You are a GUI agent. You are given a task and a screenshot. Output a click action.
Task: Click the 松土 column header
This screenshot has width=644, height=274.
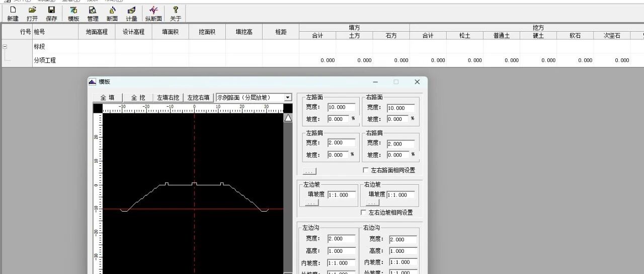pos(465,36)
